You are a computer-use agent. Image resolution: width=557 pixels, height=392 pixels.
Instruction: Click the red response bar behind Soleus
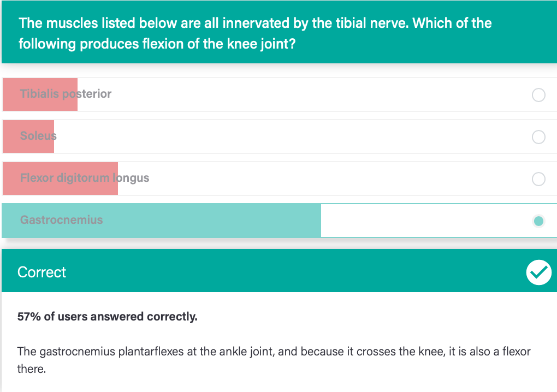click(x=28, y=136)
